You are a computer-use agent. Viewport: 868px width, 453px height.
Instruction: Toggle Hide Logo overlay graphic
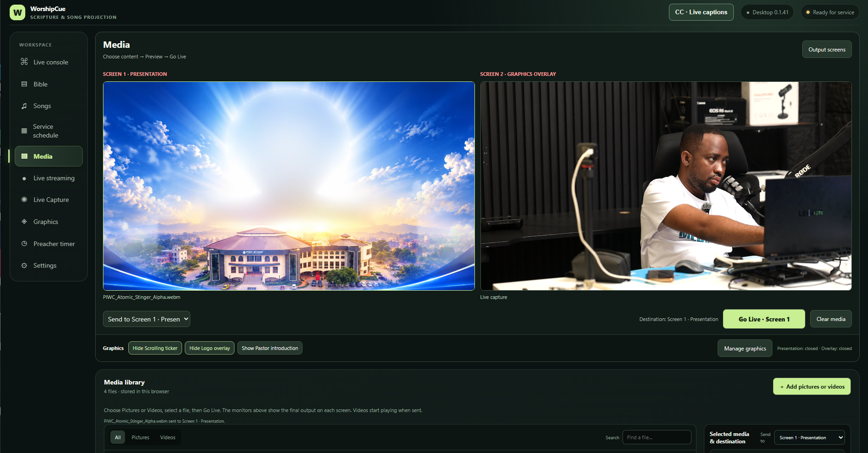click(210, 348)
